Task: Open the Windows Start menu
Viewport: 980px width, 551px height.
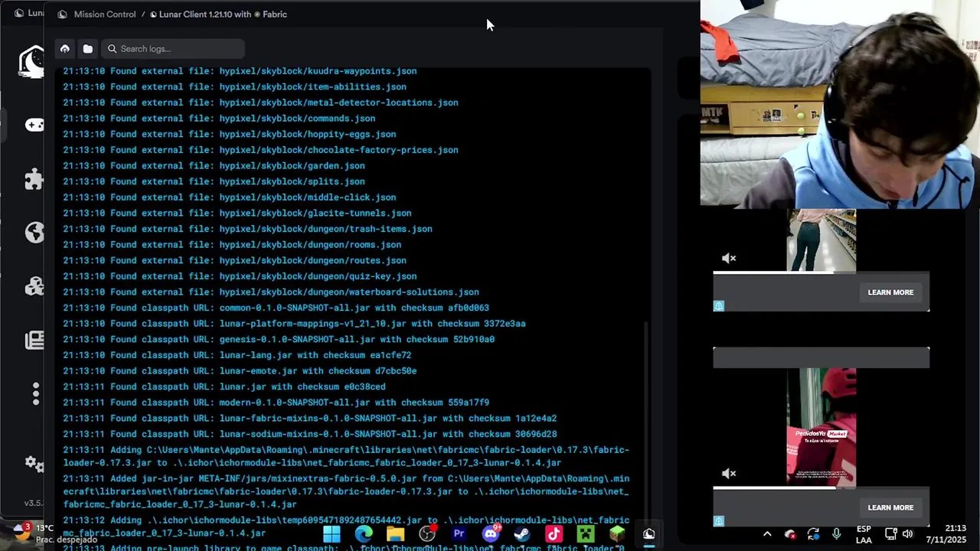Action: [x=332, y=534]
